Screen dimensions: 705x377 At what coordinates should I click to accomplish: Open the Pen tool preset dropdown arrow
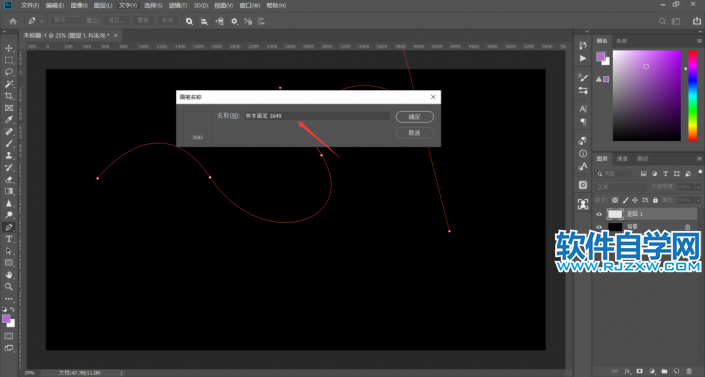pos(42,21)
